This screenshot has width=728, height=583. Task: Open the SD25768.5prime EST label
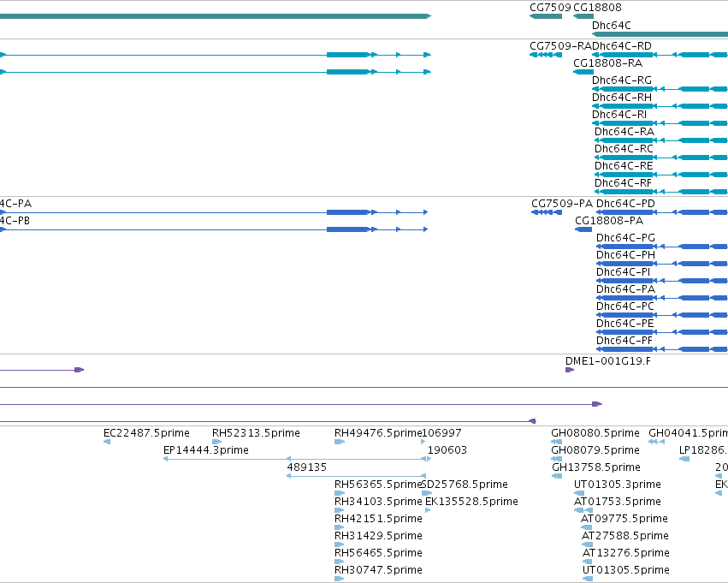pos(465,485)
